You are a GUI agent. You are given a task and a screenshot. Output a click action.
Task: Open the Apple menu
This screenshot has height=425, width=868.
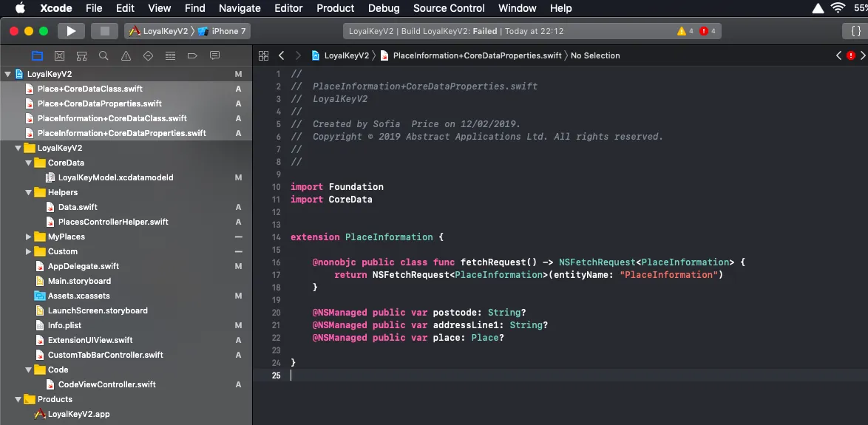(x=20, y=7)
